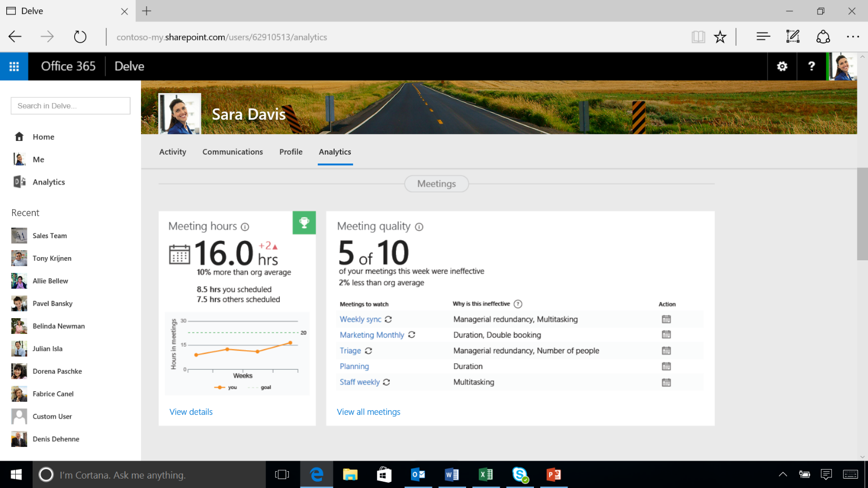
Task: Click the Meeting quality info icon
Action: pos(419,227)
